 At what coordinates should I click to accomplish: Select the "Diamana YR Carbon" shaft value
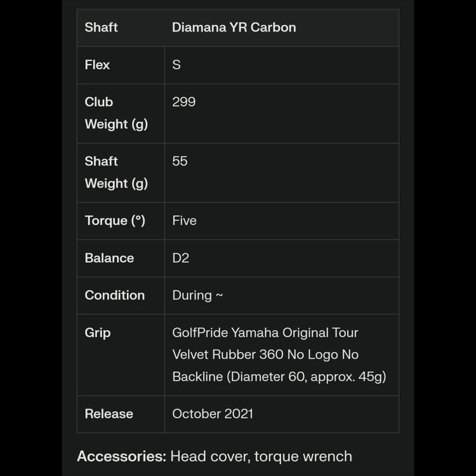[234, 27]
